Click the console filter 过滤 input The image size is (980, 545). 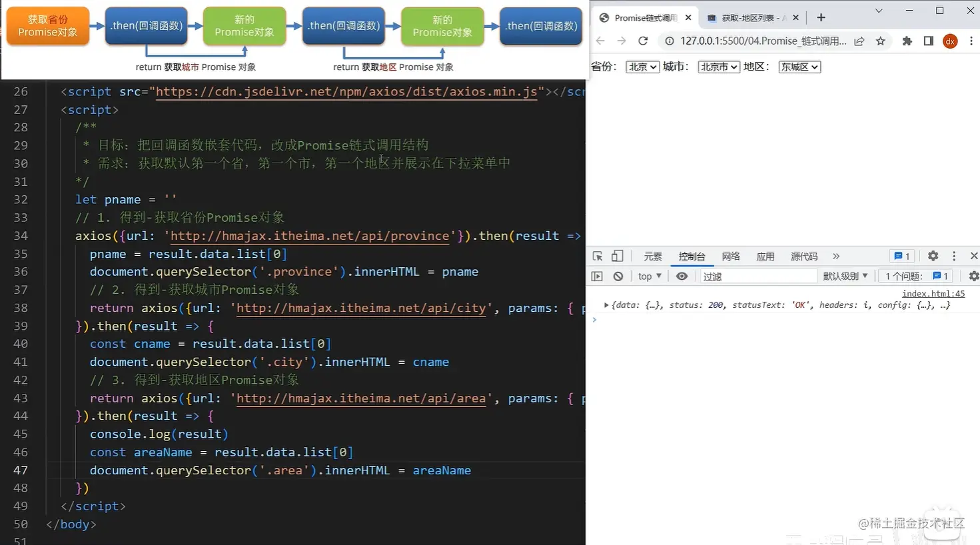click(x=757, y=276)
